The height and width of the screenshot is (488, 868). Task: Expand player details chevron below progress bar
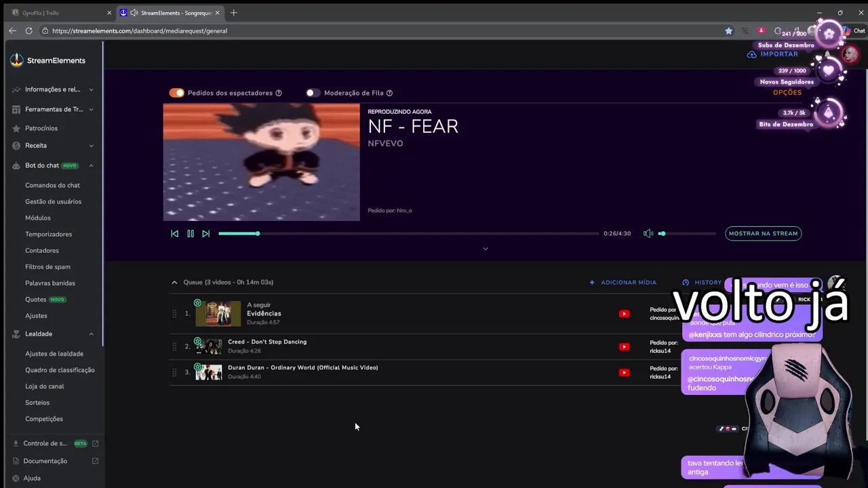[x=485, y=249]
